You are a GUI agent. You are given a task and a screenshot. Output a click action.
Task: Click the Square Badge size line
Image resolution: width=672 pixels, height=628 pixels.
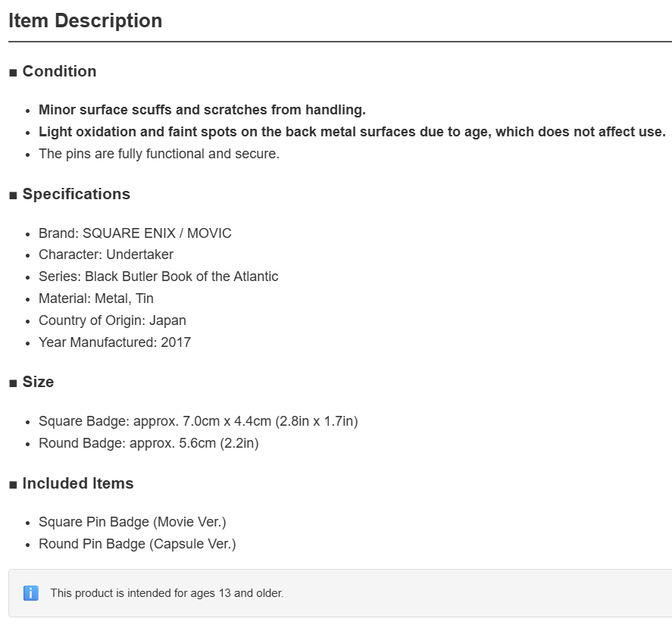[x=198, y=421]
